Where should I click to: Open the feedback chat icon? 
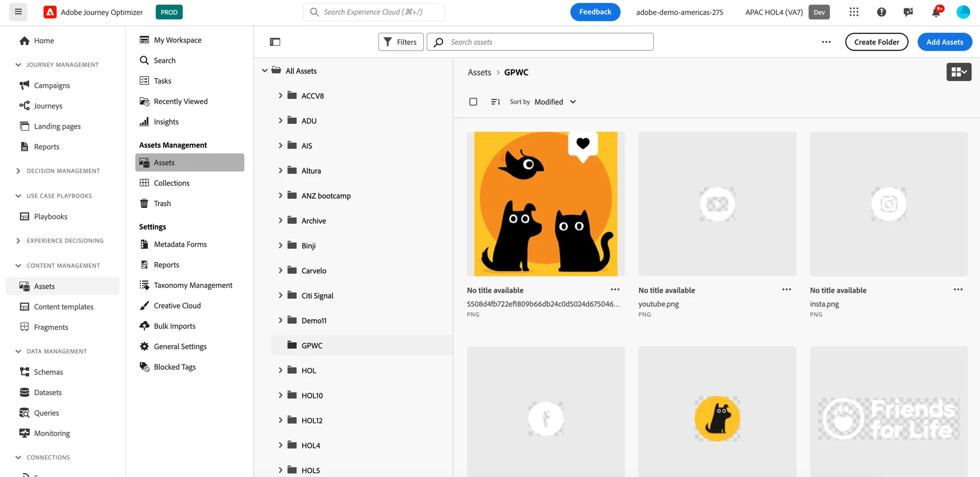coord(908,12)
